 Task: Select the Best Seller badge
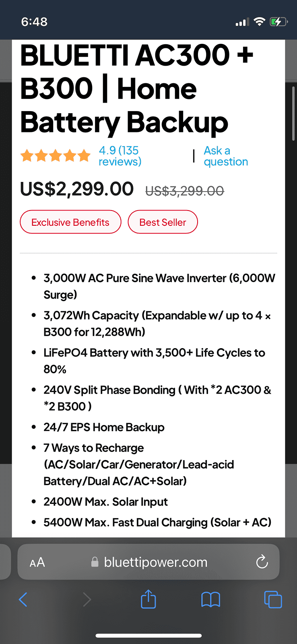pyautogui.click(x=163, y=222)
